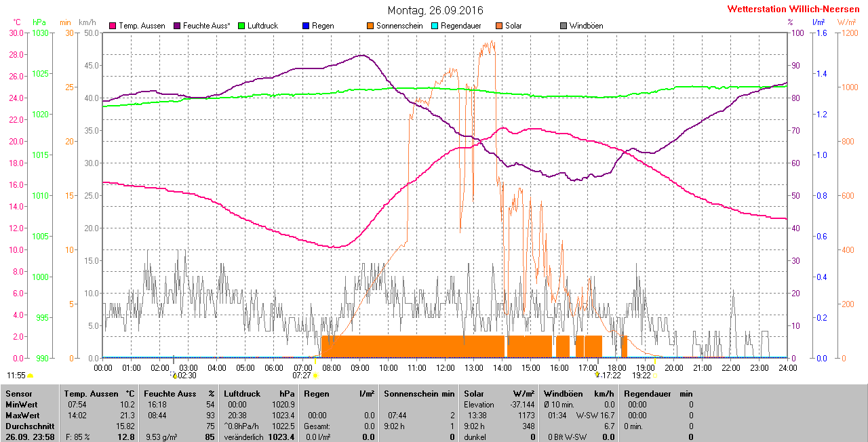Click the arrow marker beside 02:30
The image size is (868, 442).
pyautogui.click(x=174, y=374)
